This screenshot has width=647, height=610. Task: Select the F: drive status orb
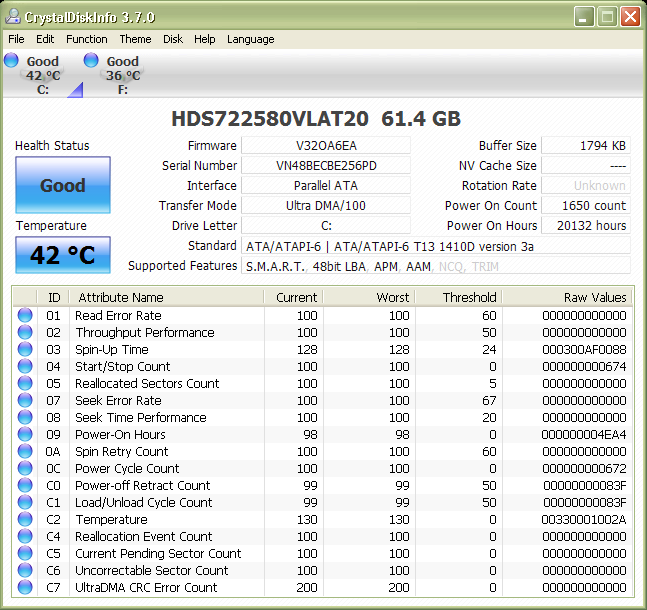pyautogui.click(x=91, y=60)
